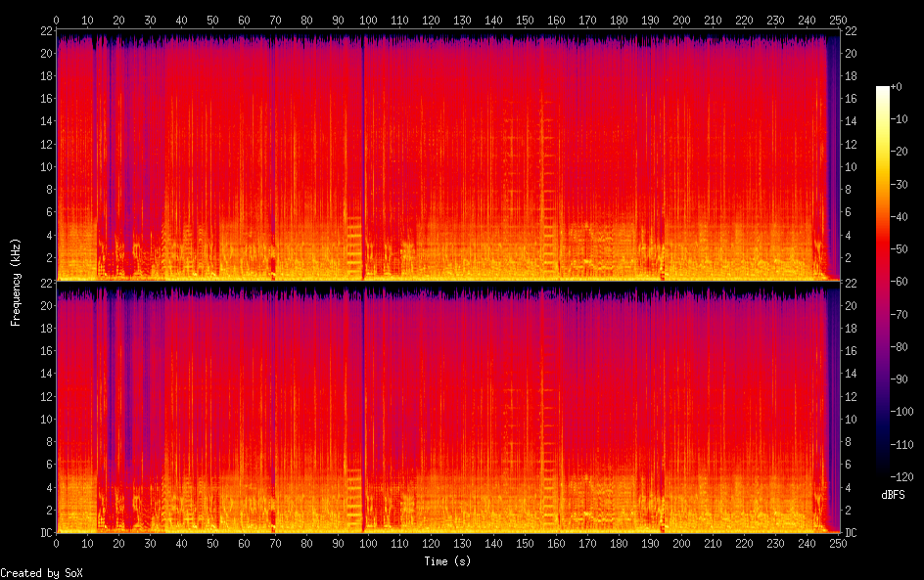Click the 'Time (s)' axis title
924x580 pixels.
[x=447, y=561]
